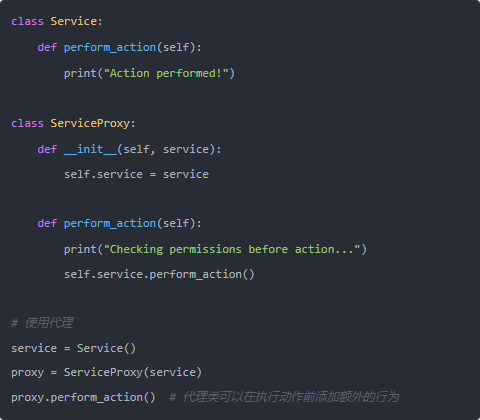Click the proxy.perform_action() call
The height and width of the screenshot is (420, 480).
click(x=83, y=397)
